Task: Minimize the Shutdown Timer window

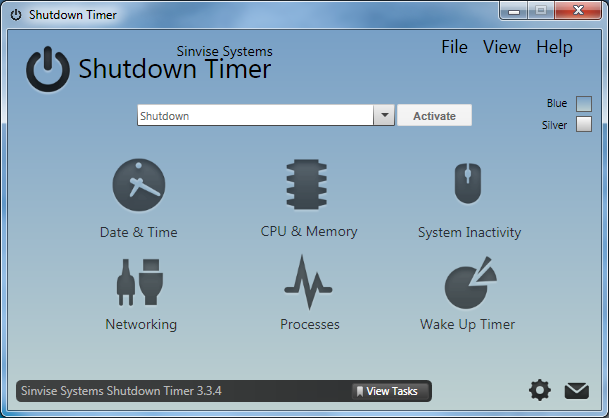Action: coord(513,11)
